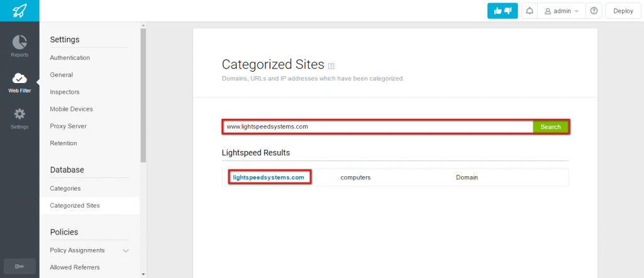Open Mobile Devices settings
644x278 pixels.
(x=71, y=109)
